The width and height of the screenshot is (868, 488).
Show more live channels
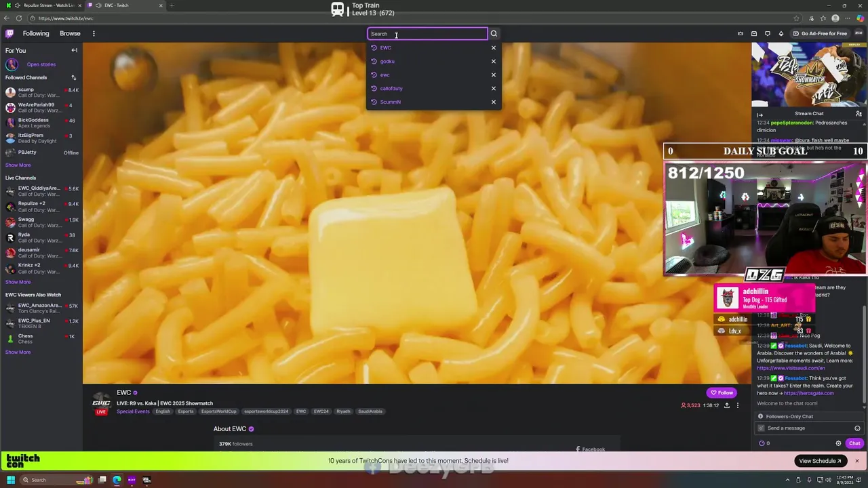[18, 282]
